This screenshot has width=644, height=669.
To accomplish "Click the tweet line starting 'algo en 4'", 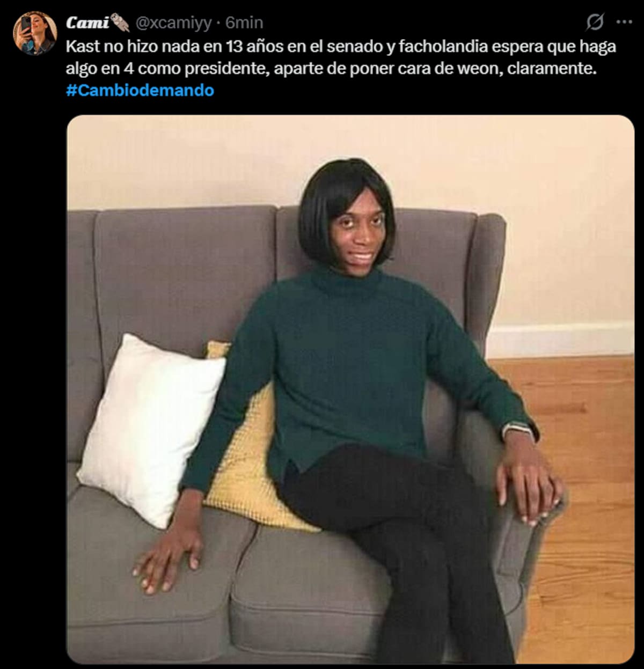I will [331, 69].
